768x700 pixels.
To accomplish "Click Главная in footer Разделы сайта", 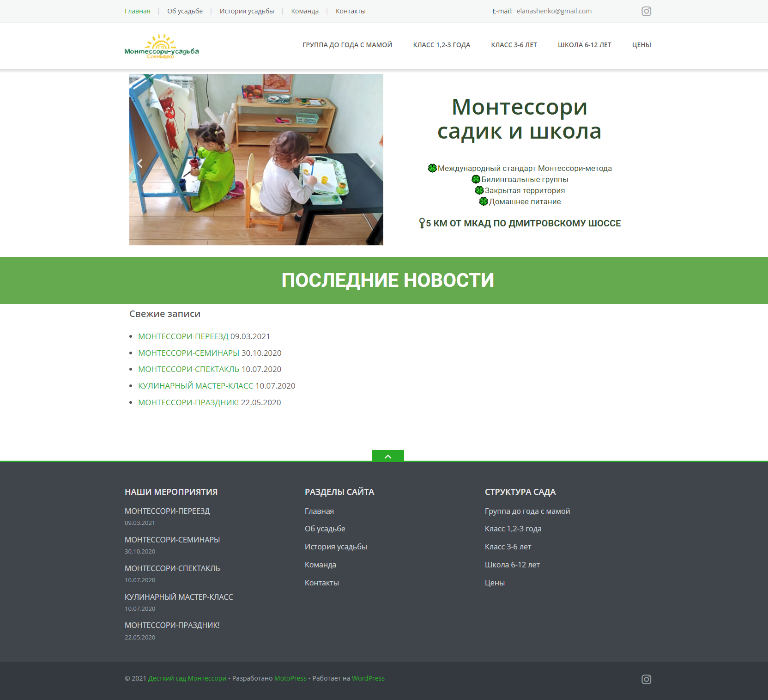I will [319, 511].
